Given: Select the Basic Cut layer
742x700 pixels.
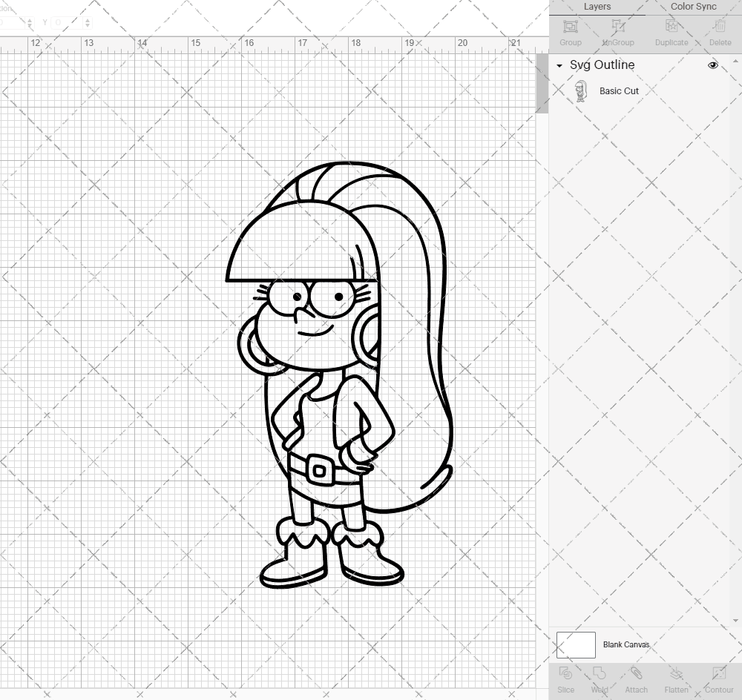Looking at the screenshot, I should pos(617,90).
